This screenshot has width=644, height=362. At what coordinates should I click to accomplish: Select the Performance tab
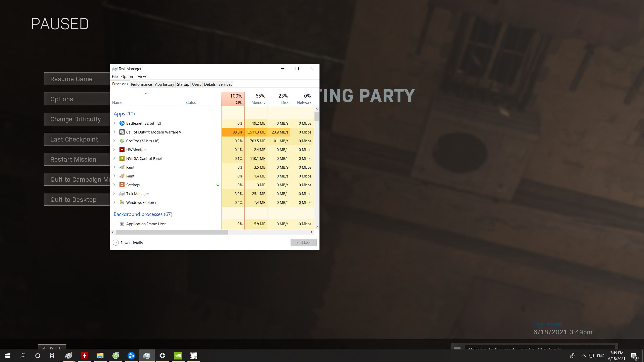(141, 84)
